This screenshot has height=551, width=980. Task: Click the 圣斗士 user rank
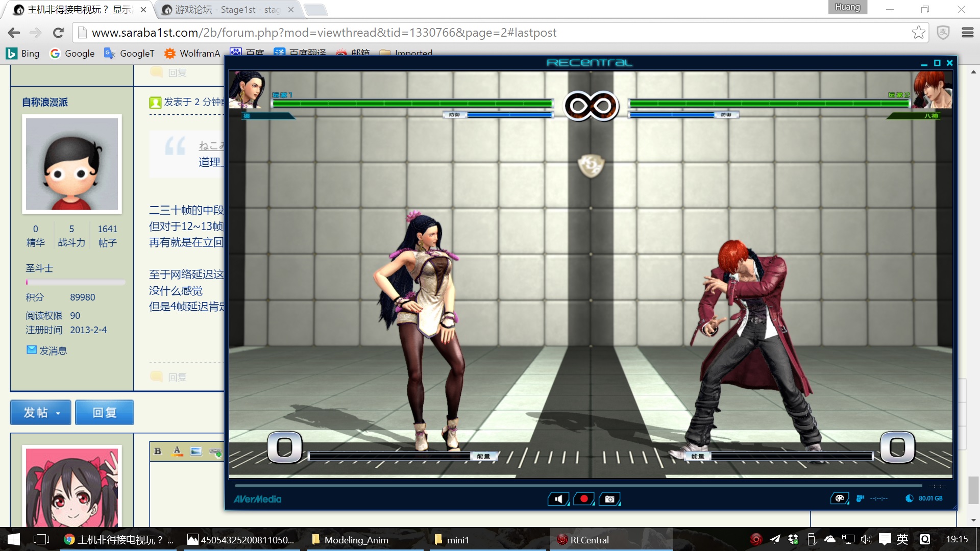pyautogui.click(x=40, y=268)
